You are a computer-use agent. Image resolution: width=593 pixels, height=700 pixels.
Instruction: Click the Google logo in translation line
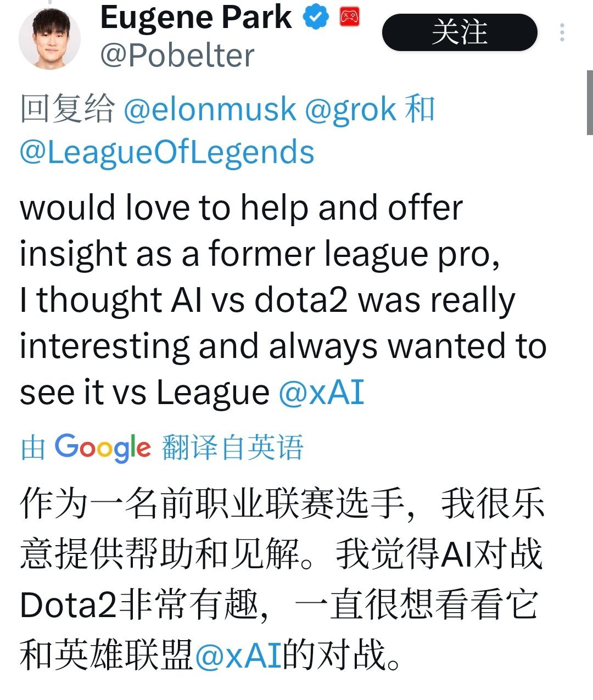point(102,447)
